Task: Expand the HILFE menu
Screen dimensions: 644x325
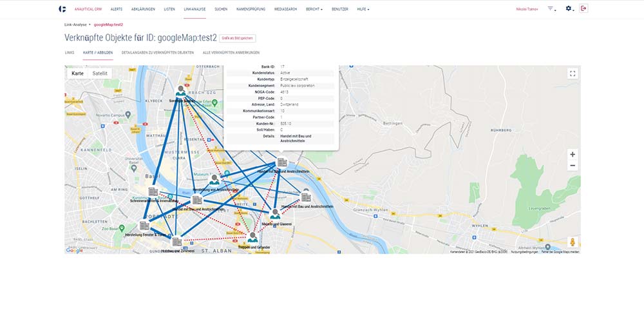Action: point(363,9)
